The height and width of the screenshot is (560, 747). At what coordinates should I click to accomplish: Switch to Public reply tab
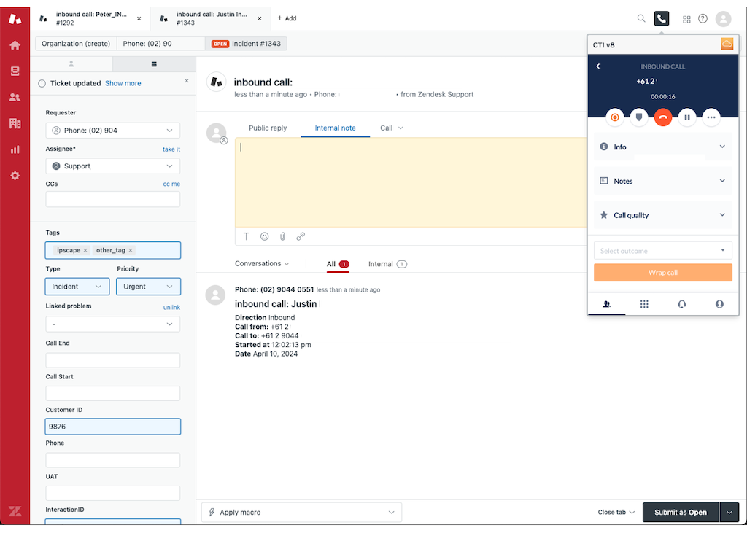pyautogui.click(x=268, y=128)
